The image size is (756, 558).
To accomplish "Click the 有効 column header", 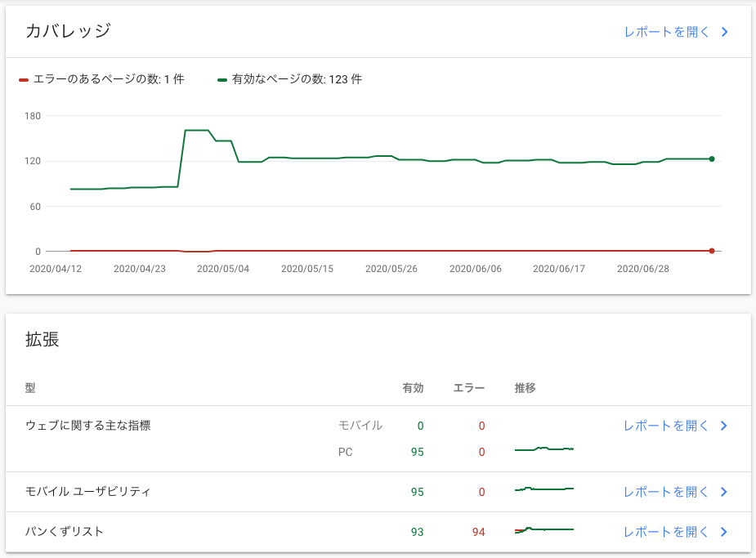I will coord(414,388).
